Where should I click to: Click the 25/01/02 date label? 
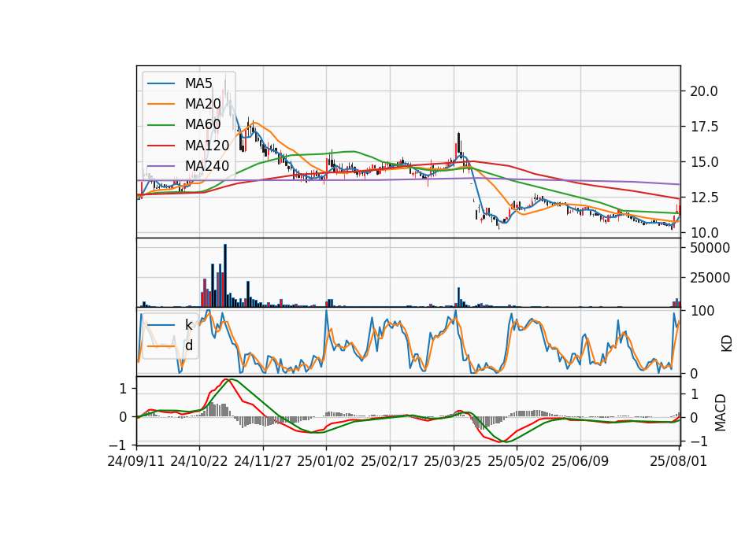click(326, 462)
